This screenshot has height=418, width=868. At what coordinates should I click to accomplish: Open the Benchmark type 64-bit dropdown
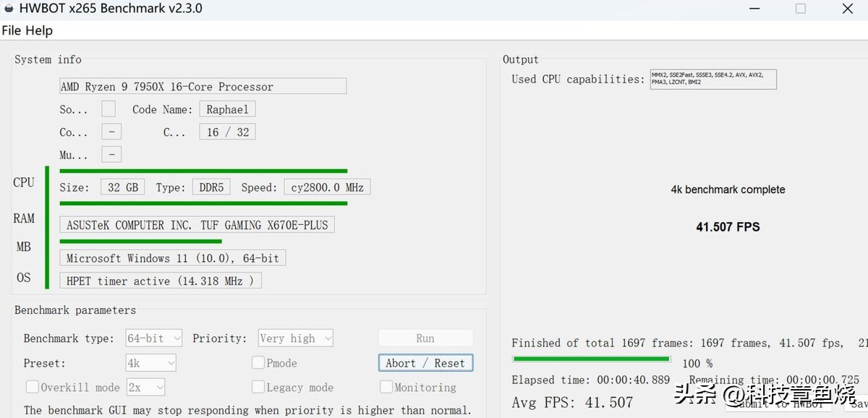point(154,338)
